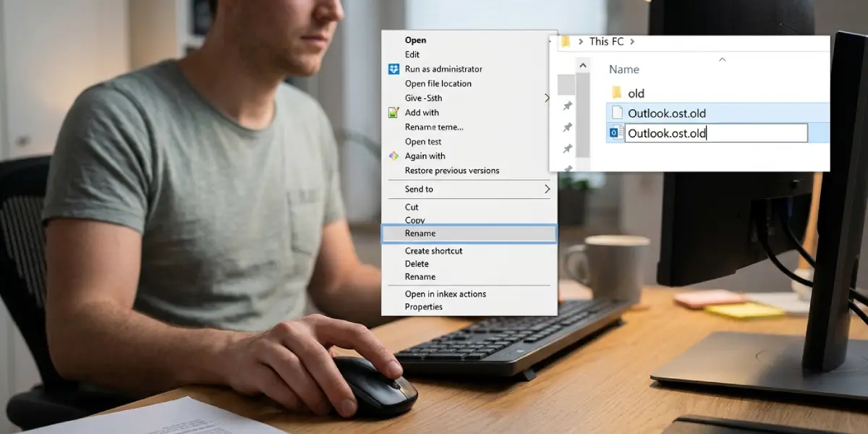Click the sort arrow above the Name column

722,59
